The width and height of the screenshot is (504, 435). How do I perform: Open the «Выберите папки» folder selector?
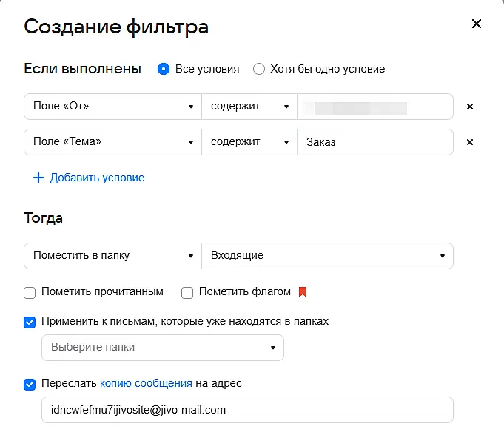click(x=163, y=347)
